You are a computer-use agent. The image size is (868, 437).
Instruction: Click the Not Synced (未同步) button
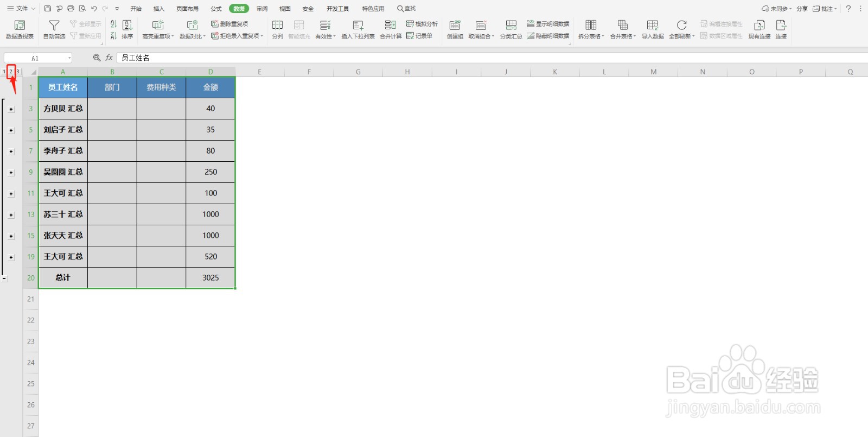point(777,9)
